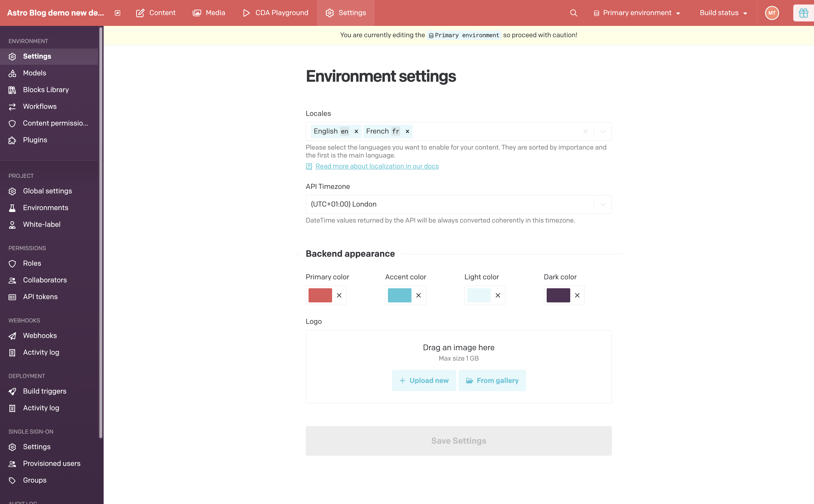Go to Models in the sidebar

49,73
